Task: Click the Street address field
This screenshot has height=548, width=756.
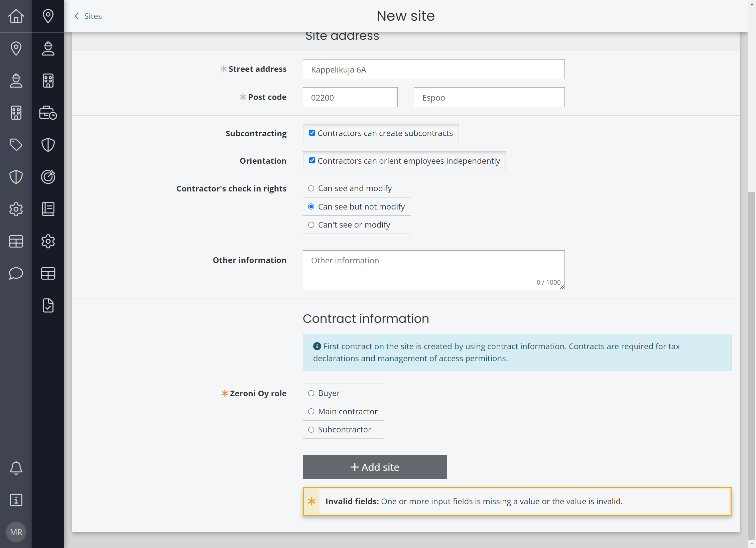Action: (x=434, y=69)
